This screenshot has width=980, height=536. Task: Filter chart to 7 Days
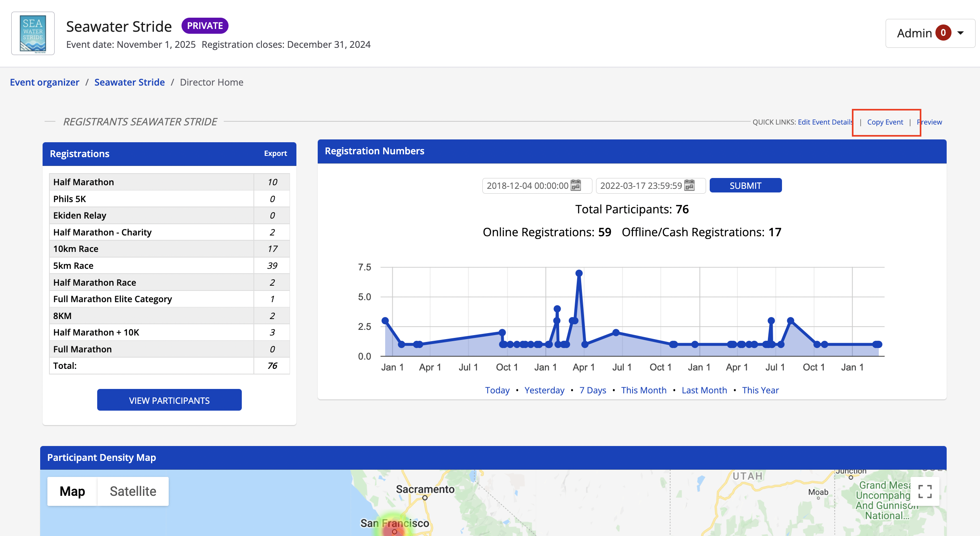click(x=592, y=390)
